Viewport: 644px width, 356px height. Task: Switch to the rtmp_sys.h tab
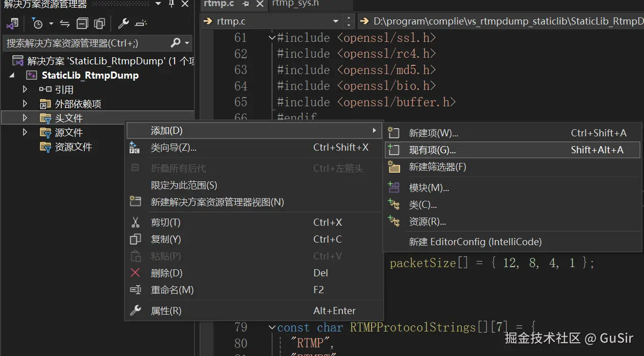[x=295, y=3]
